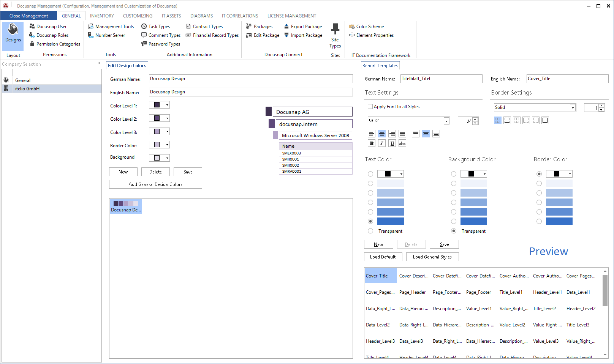This screenshot has width=614, height=364.
Task: Enable Apply Font to all Styles
Action: click(370, 107)
